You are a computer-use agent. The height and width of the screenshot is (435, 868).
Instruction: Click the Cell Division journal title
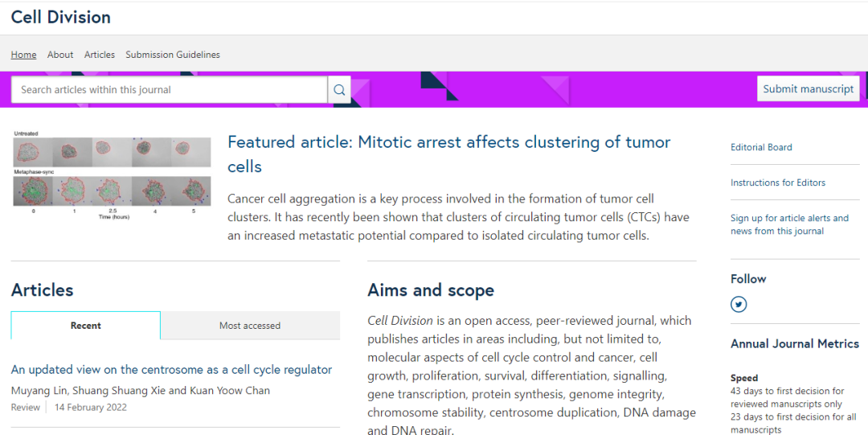pyautogui.click(x=61, y=17)
